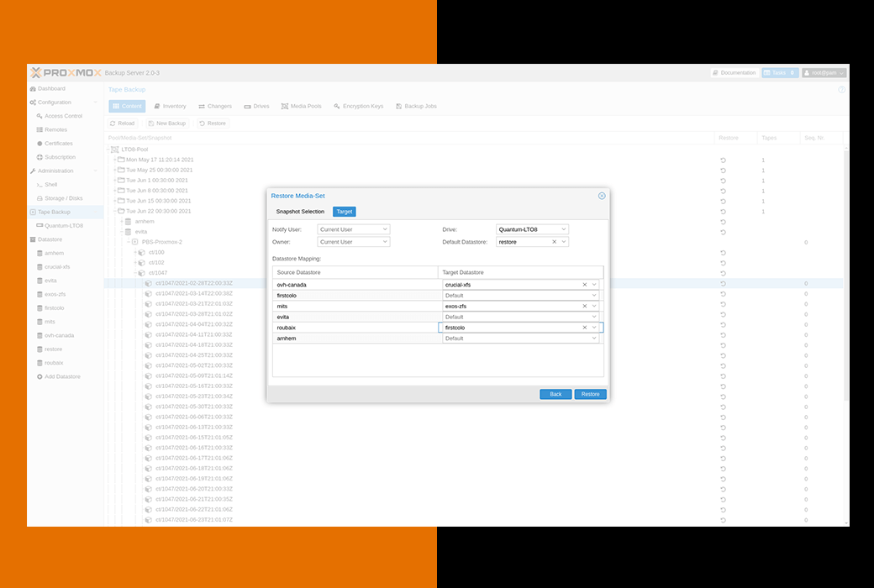Clear the exos-zfs target datastore value
874x588 pixels.
585,306
